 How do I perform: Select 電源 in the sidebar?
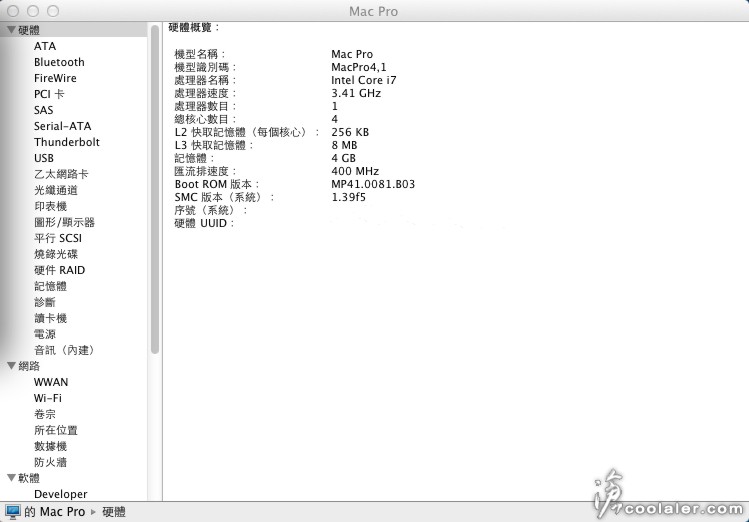[44, 334]
